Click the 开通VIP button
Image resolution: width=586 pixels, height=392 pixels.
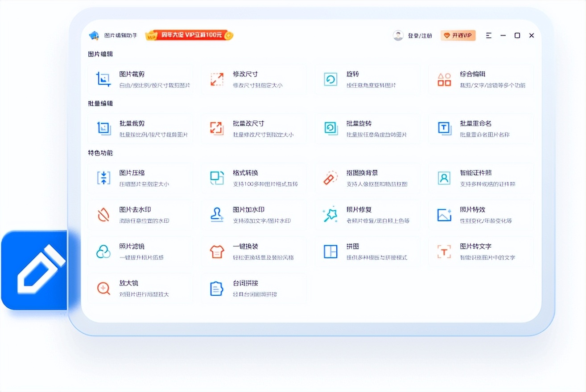point(458,36)
